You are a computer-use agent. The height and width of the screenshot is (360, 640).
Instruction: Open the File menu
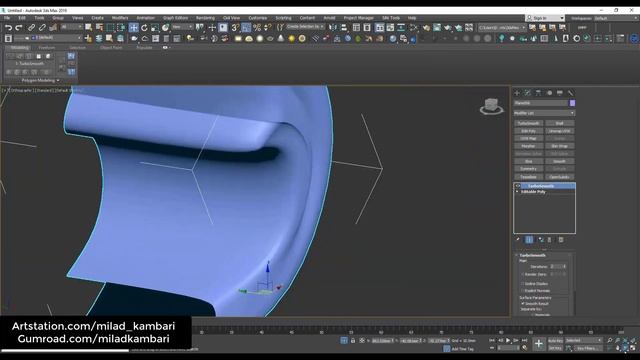pyautogui.click(x=7, y=18)
